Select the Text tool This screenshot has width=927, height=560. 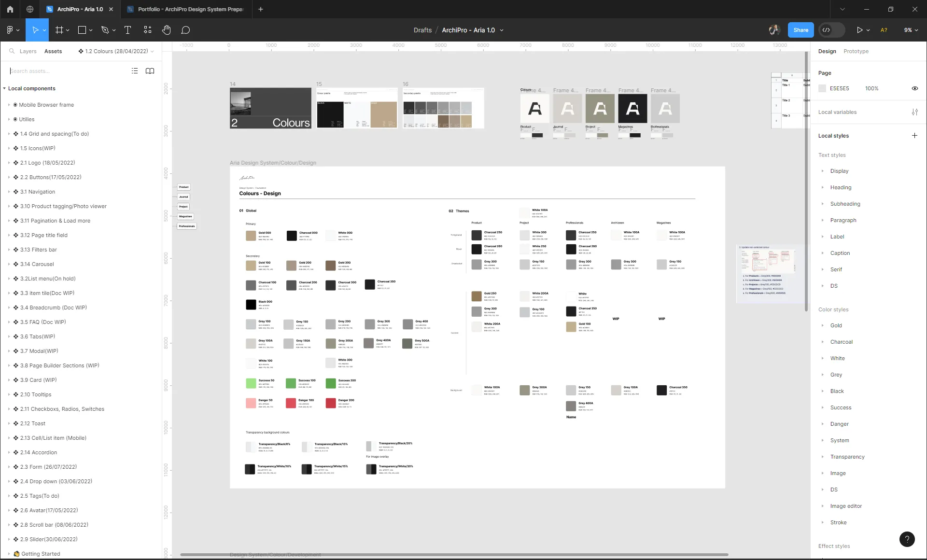point(127,30)
